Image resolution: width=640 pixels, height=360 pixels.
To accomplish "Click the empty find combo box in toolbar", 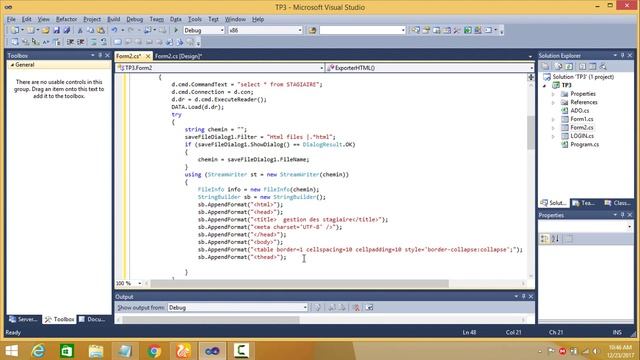I will click(362, 30).
